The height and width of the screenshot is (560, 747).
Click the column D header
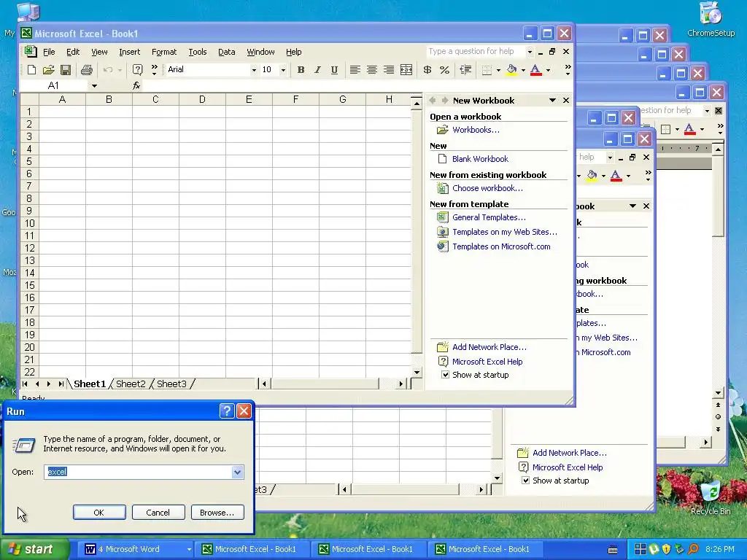[x=202, y=99]
